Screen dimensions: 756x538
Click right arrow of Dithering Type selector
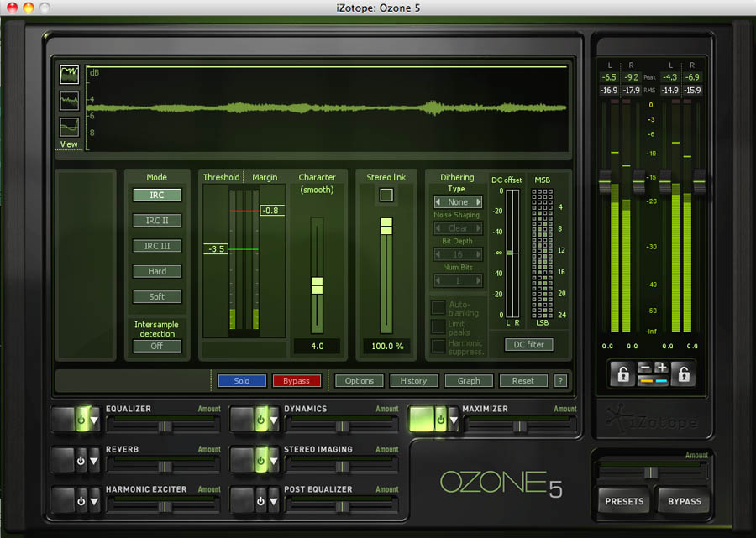pos(479,202)
